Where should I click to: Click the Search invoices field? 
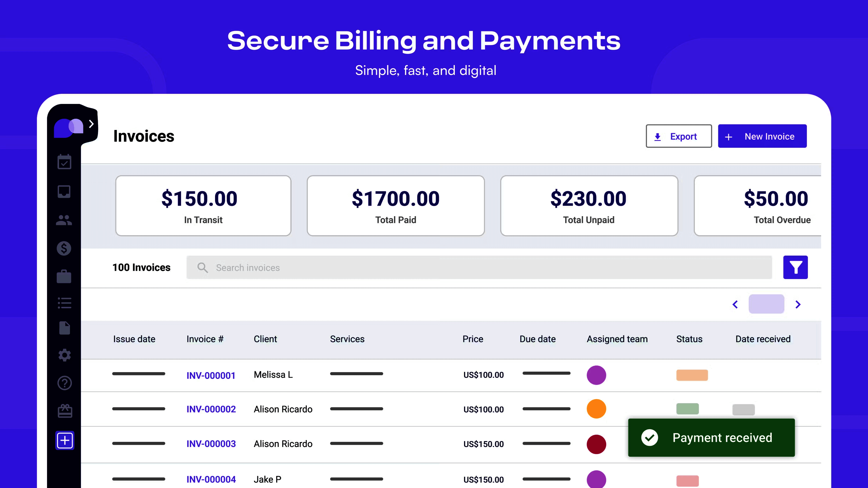(478, 267)
